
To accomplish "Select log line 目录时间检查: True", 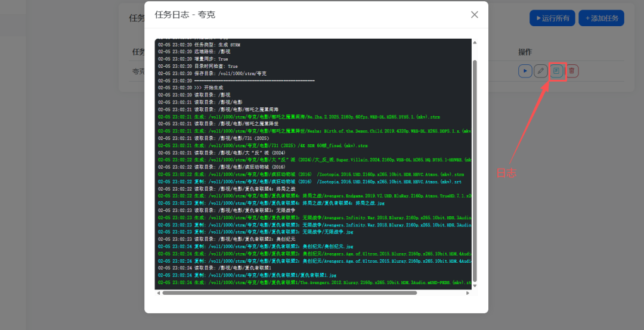I will (x=198, y=66).
